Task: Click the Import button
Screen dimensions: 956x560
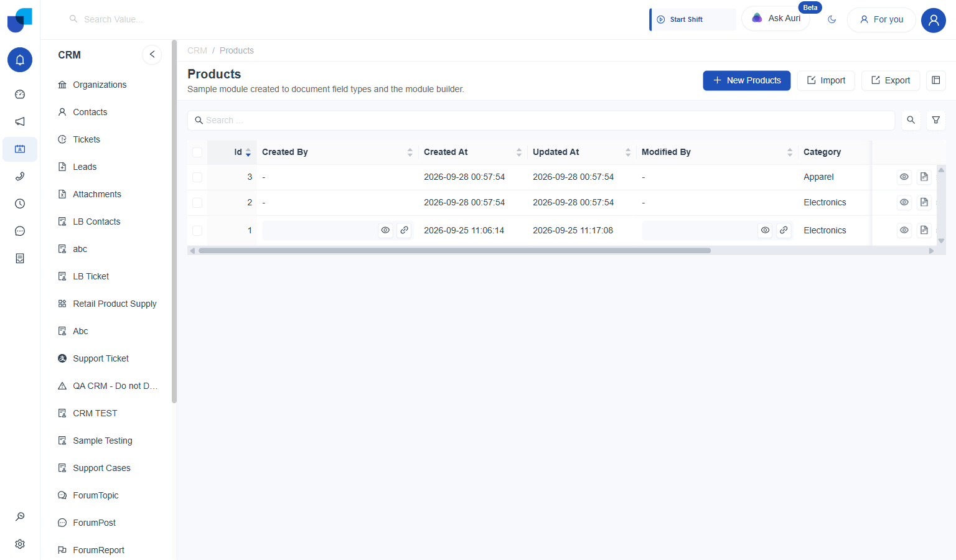Action: (x=826, y=80)
